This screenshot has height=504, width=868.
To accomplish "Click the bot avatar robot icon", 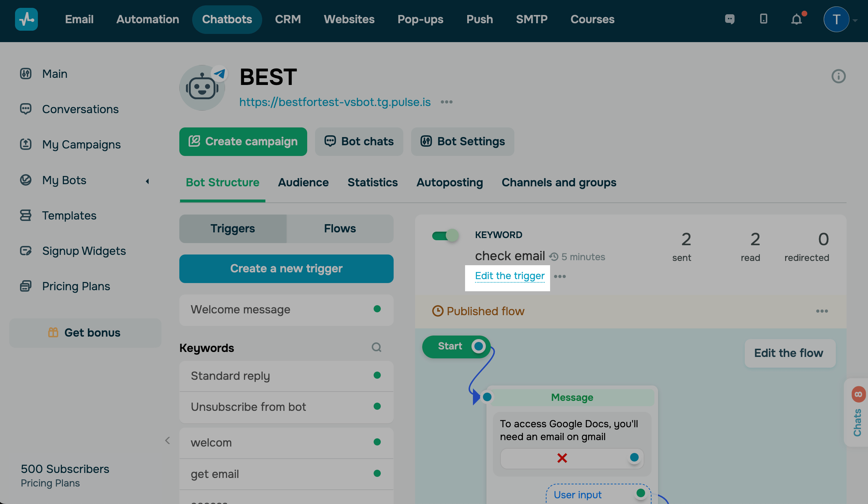I will pos(202,88).
